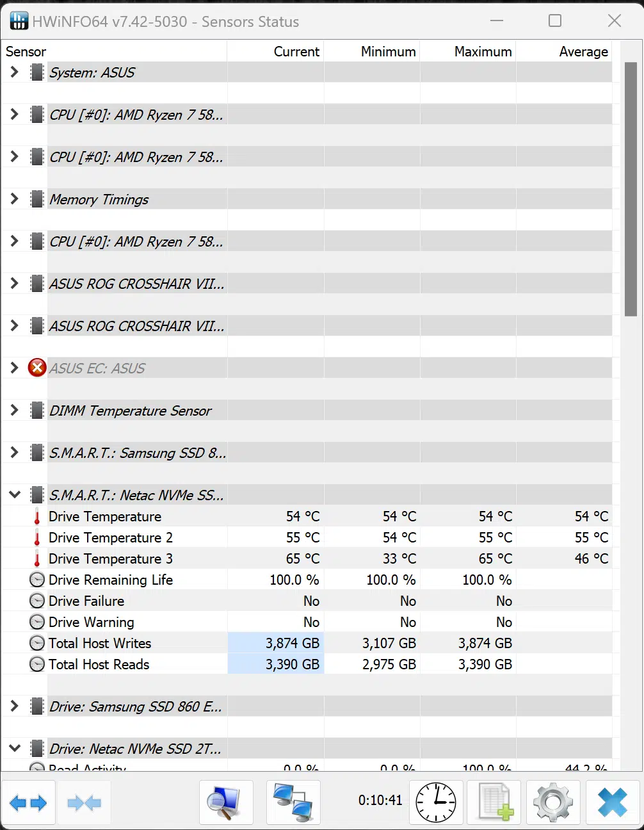The width and height of the screenshot is (644, 830).
Task: Expand the System: ASUS sensor group
Action: 14,72
